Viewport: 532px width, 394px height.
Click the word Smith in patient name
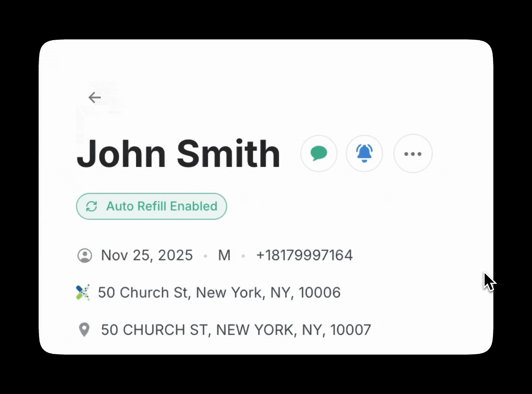click(228, 153)
